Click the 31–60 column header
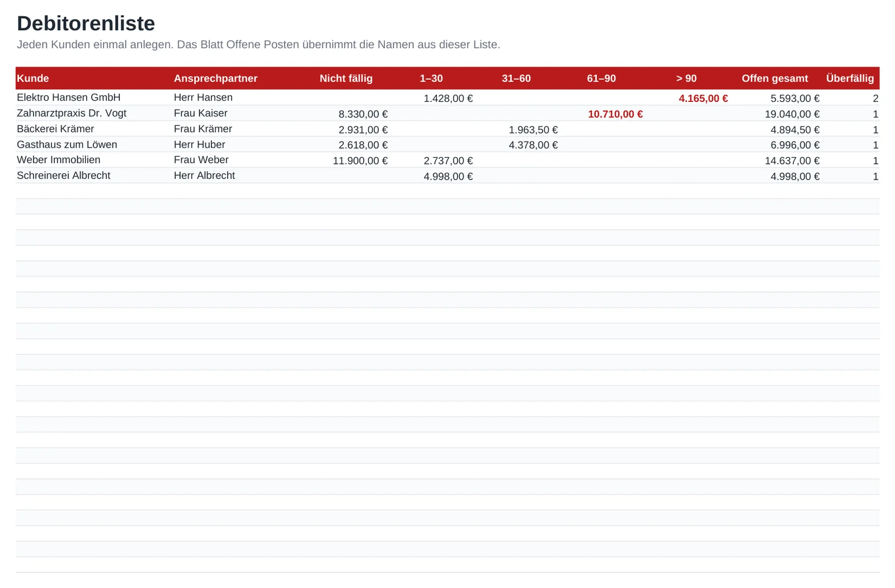 point(516,78)
